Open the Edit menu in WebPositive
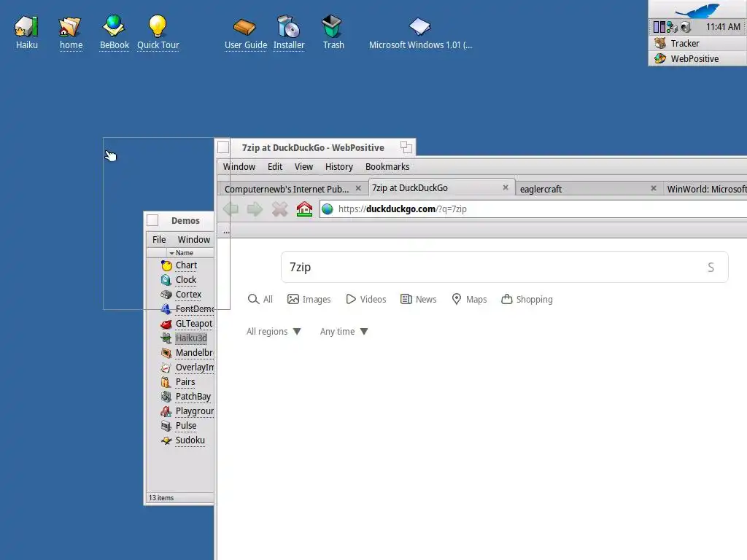747x560 pixels. click(x=275, y=167)
